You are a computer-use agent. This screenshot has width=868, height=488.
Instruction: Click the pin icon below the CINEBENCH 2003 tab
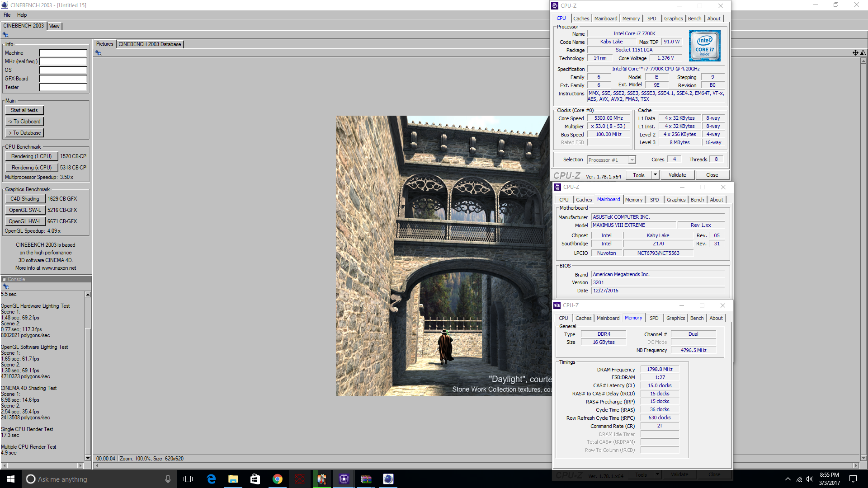5,35
